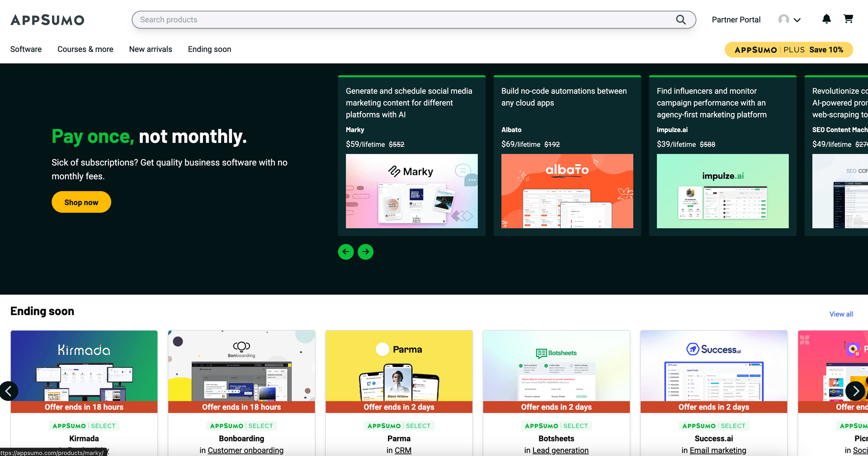This screenshot has width=868, height=456.
Task: Go to previous hero carousel slide
Action: coord(346,252)
